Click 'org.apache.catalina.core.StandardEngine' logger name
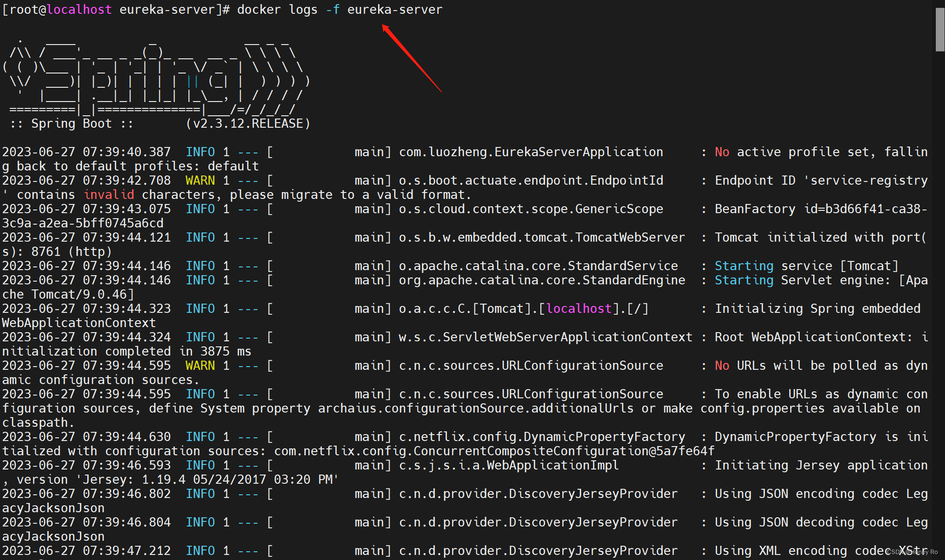 tap(542, 280)
